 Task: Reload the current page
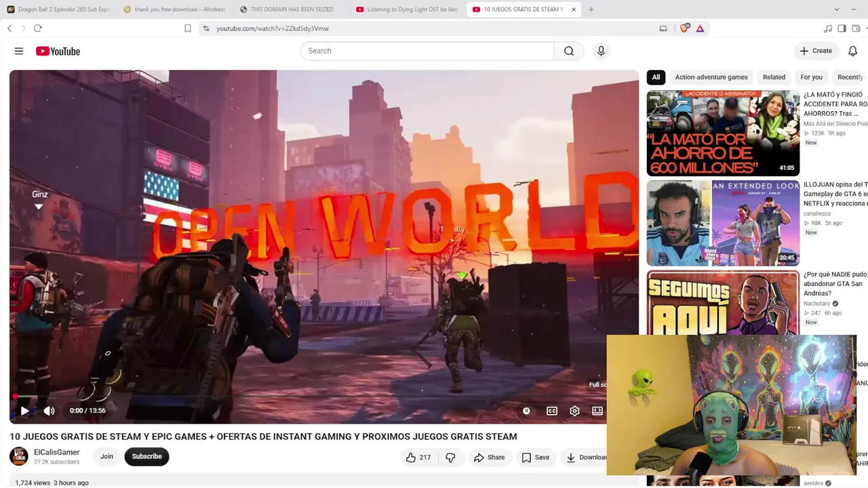coord(38,28)
